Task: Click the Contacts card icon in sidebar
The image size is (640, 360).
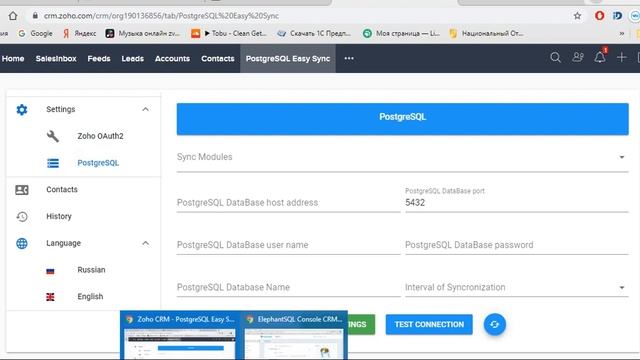Action: (x=22, y=190)
